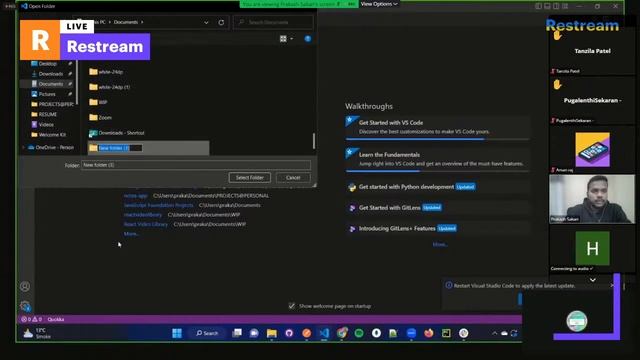This screenshot has width=640, height=360.
Task: Open the Manage gear in activity bar
Action: point(25,306)
